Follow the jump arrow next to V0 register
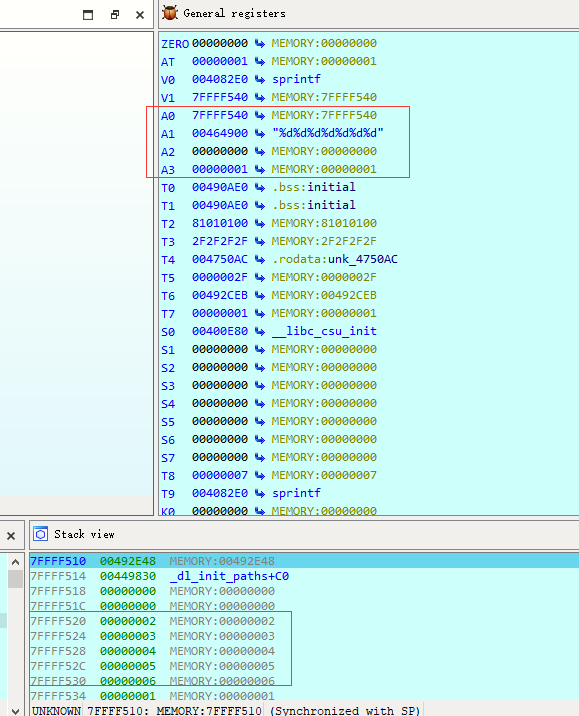The height and width of the screenshot is (716, 579). (x=260, y=79)
